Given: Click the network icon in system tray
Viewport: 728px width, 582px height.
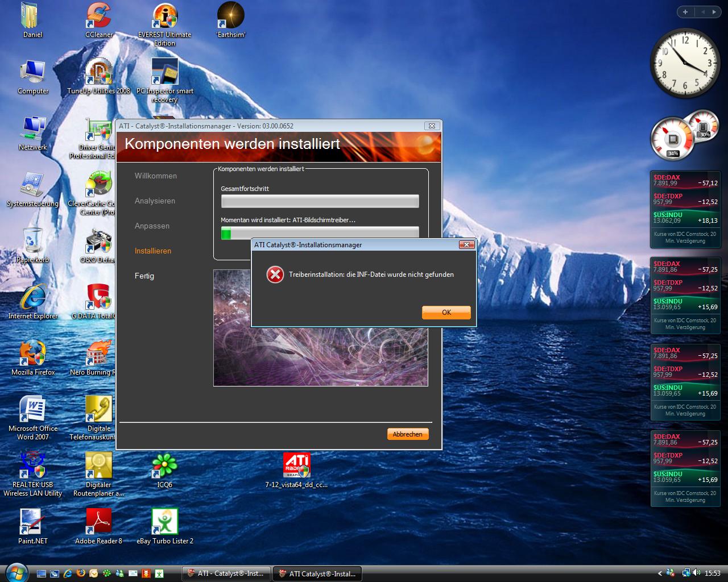Looking at the screenshot, I should [x=686, y=573].
